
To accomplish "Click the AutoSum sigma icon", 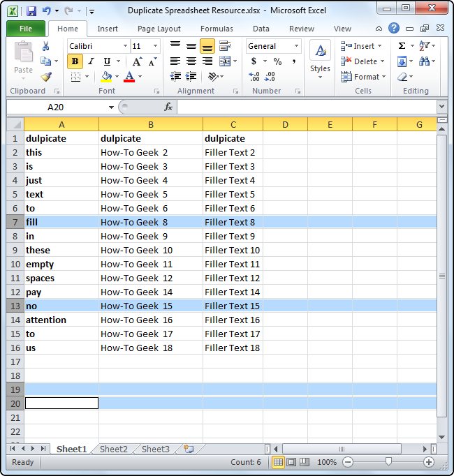I will coord(402,46).
